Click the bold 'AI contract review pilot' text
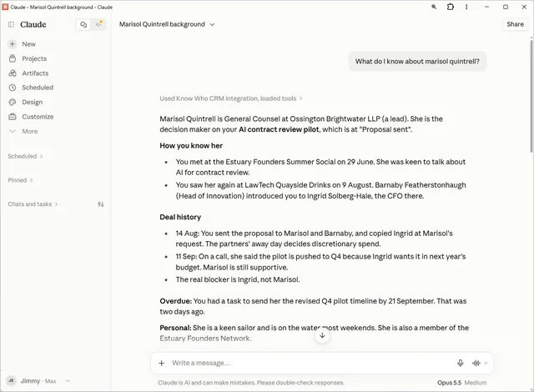Screen dimensions: 534x392 tap(279, 129)
